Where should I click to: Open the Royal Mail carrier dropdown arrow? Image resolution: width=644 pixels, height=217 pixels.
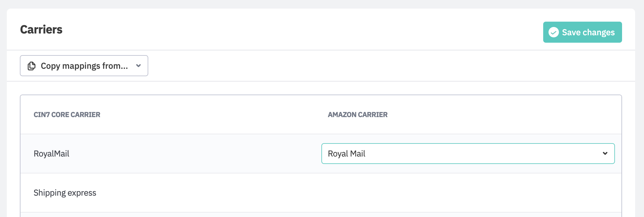click(x=605, y=154)
